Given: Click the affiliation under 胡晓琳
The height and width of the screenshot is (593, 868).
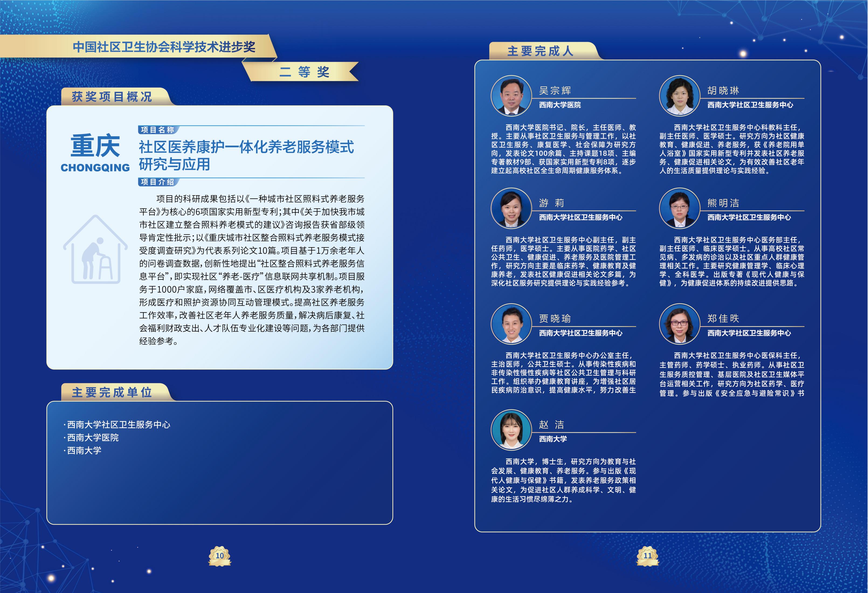Looking at the screenshot, I should (x=750, y=105).
